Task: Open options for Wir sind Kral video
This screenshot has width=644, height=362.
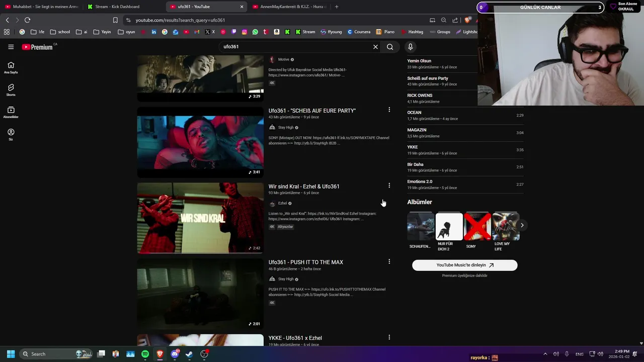Action: [389, 186]
